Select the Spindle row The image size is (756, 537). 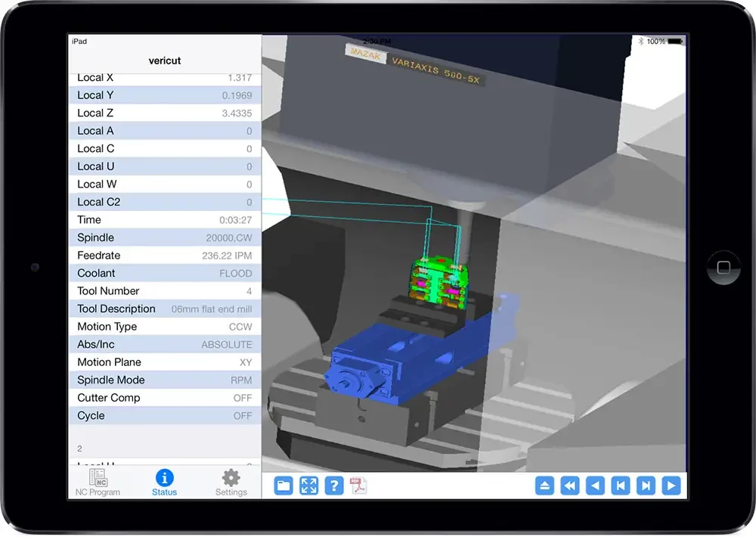(165, 237)
